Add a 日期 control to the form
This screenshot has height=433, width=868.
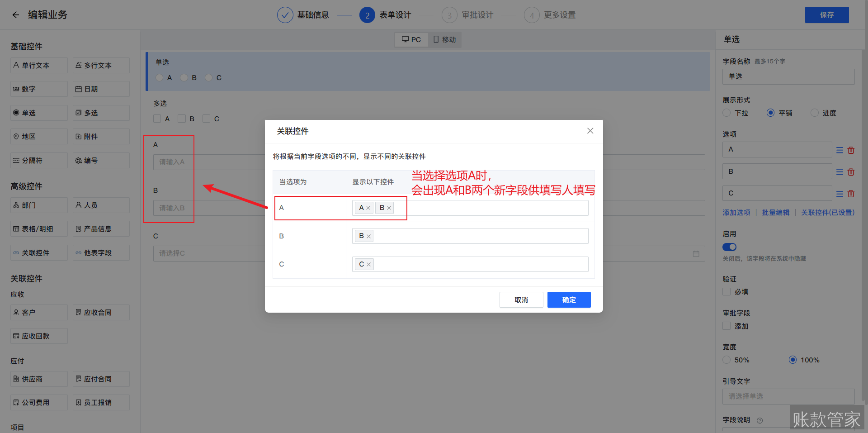[x=101, y=89]
